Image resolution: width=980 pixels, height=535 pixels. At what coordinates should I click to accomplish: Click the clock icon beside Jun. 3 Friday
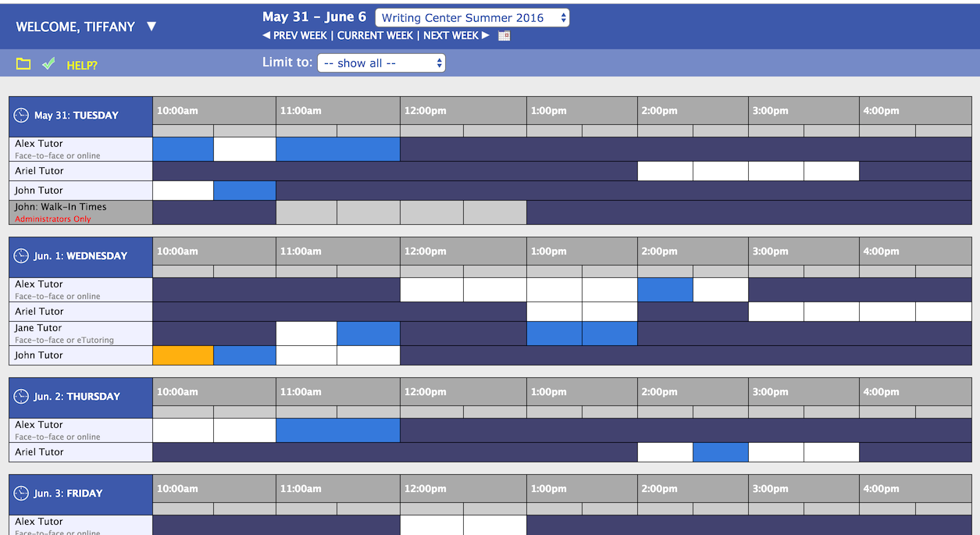click(x=21, y=494)
